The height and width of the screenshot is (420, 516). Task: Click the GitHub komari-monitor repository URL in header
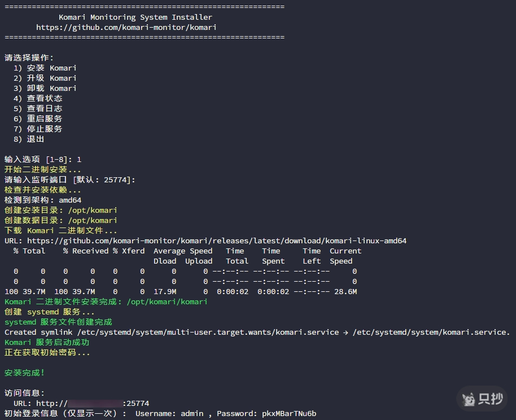tap(126, 27)
